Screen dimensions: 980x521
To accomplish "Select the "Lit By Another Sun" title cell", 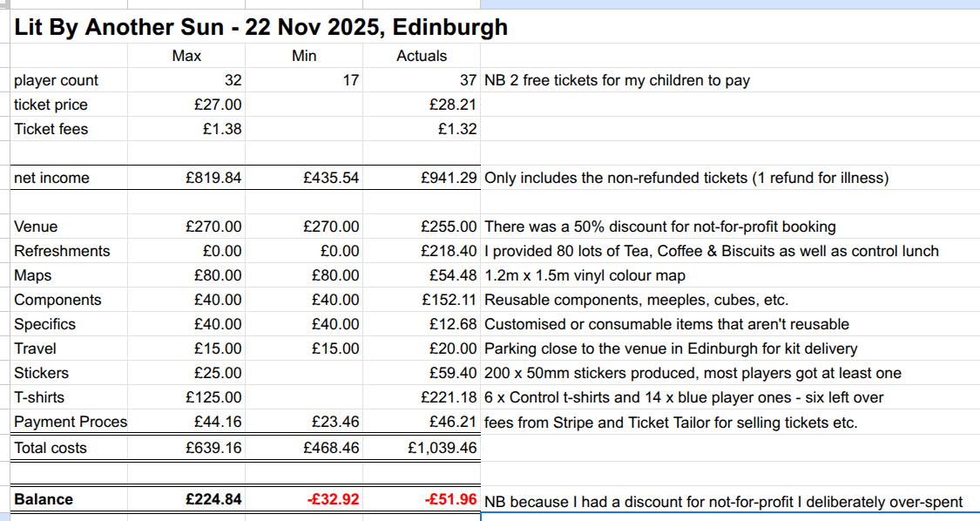I will tap(260, 28).
